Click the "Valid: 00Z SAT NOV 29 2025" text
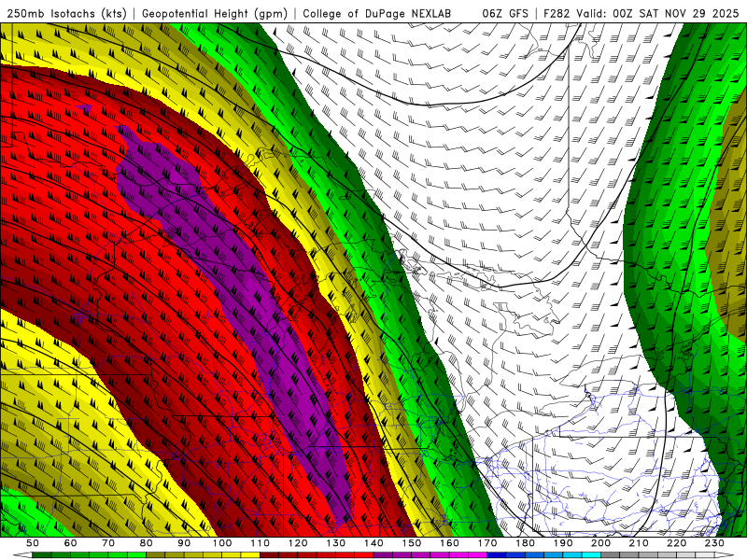The height and width of the screenshot is (560, 747). 657,14
